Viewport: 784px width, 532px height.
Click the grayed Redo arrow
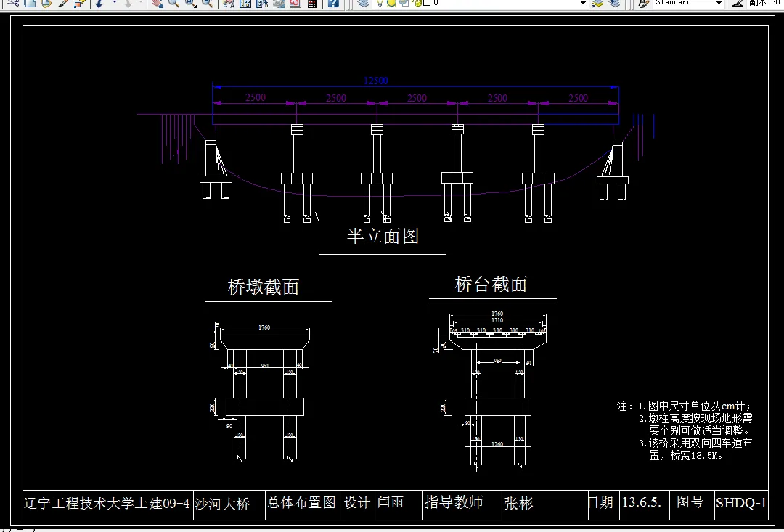[128, 3]
